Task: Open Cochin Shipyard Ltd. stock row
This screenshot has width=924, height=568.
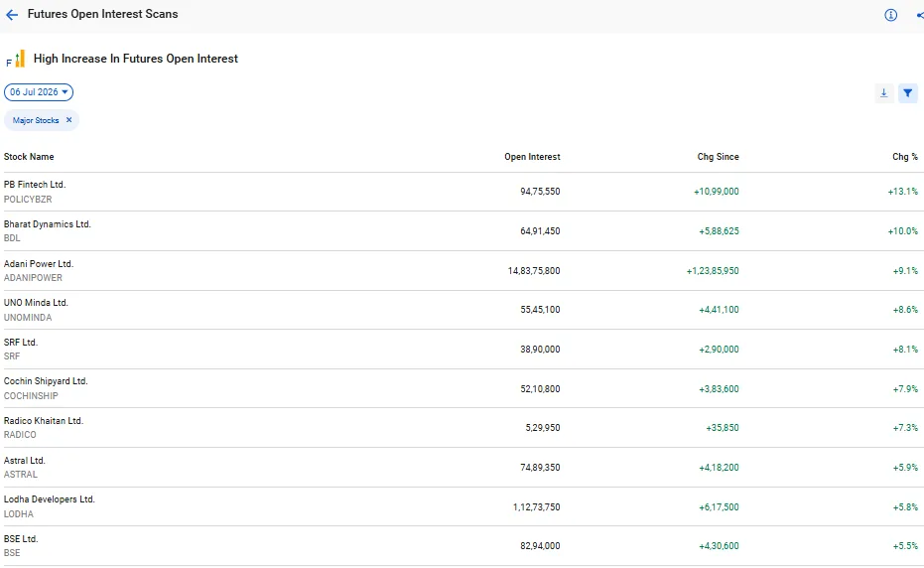Action: pos(461,388)
